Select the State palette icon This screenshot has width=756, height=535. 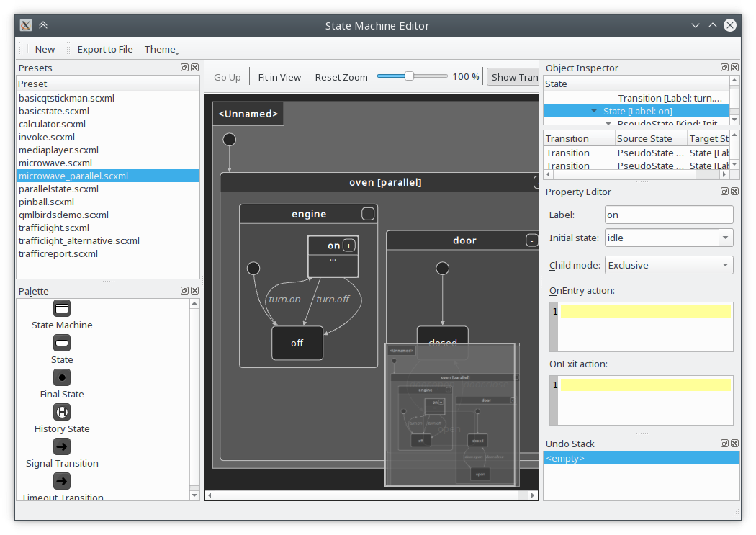[62, 343]
